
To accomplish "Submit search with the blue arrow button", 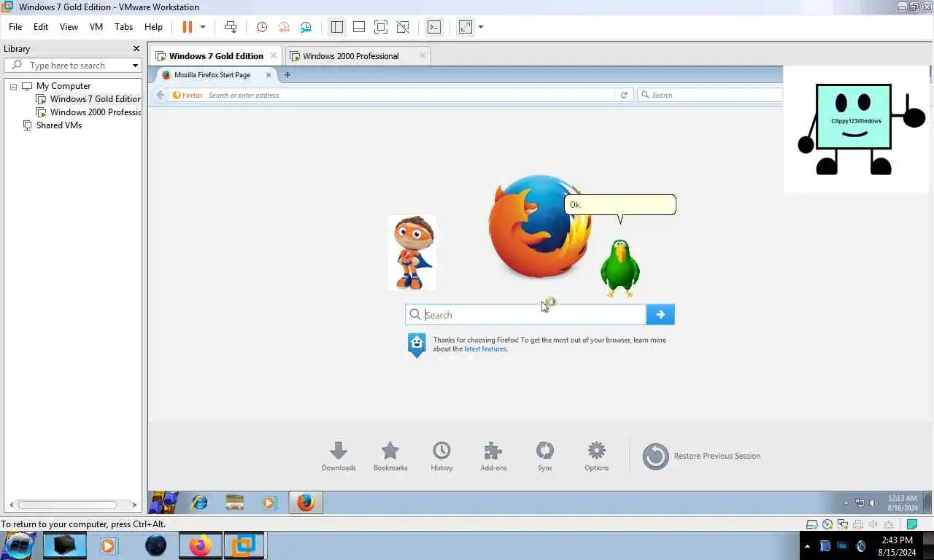I will (x=660, y=314).
